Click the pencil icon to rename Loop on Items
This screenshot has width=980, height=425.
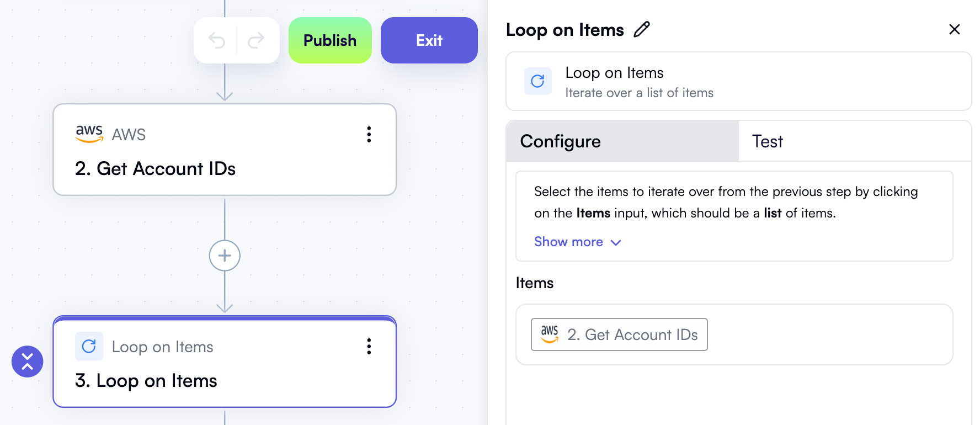(642, 30)
